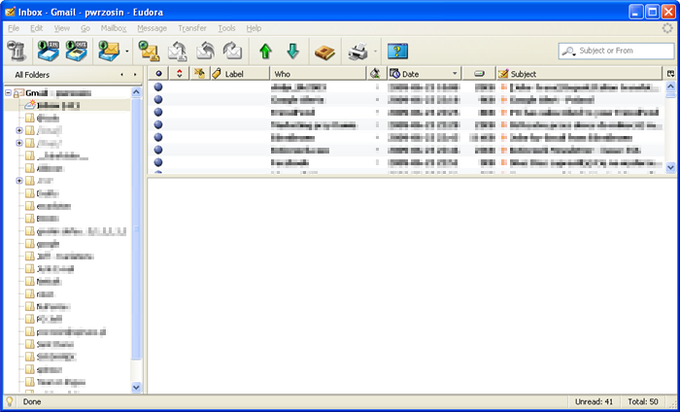Click the activity gear icon in menu bar
Screen dimensions: 680x412
click(x=667, y=28)
